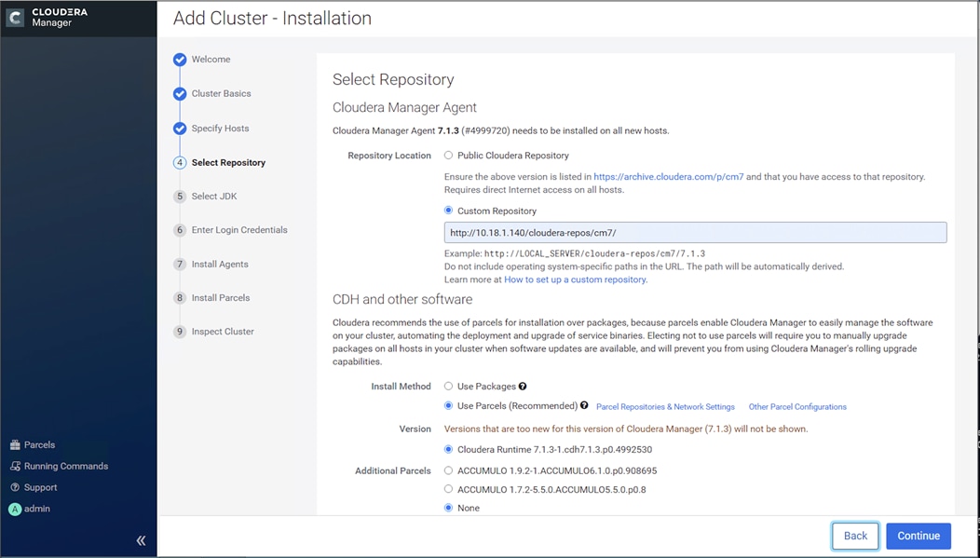Jump to the Inspect Cluster step label

[x=223, y=332]
